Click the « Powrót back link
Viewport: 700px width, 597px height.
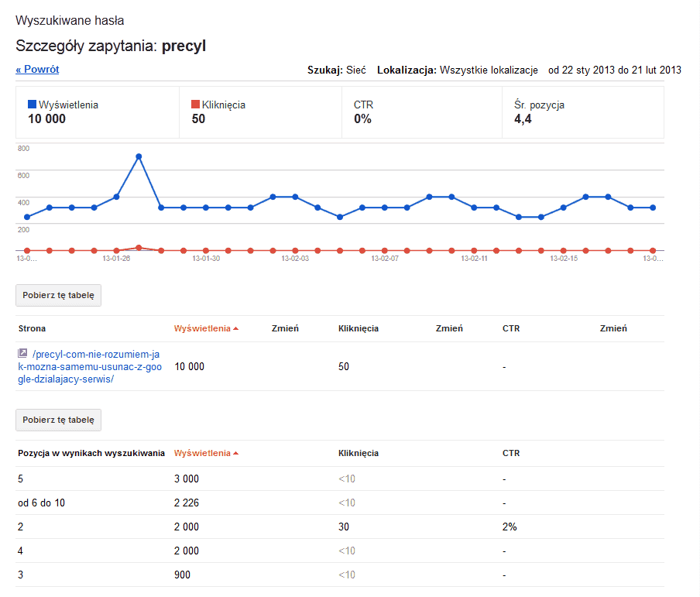37,69
